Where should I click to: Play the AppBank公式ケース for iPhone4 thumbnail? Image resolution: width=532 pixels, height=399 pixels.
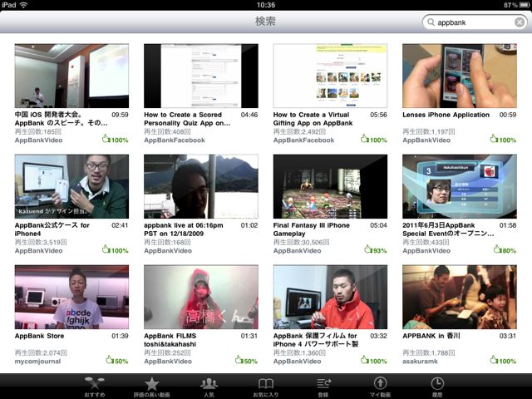pos(71,186)
